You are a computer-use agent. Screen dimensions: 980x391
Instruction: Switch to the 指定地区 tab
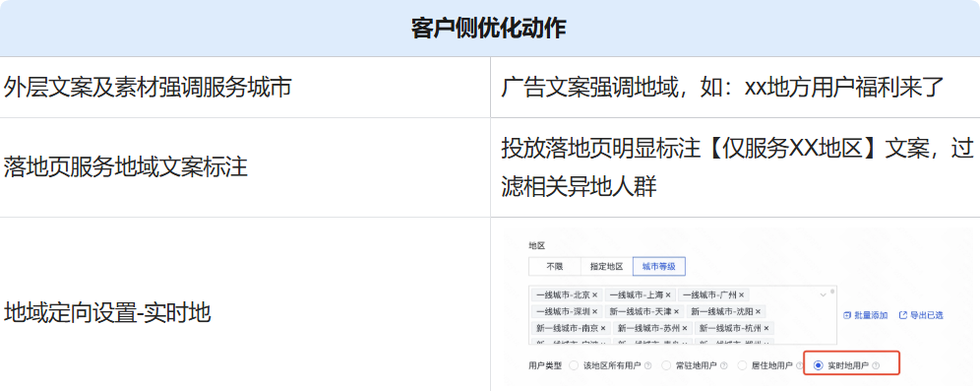(606, 267)
